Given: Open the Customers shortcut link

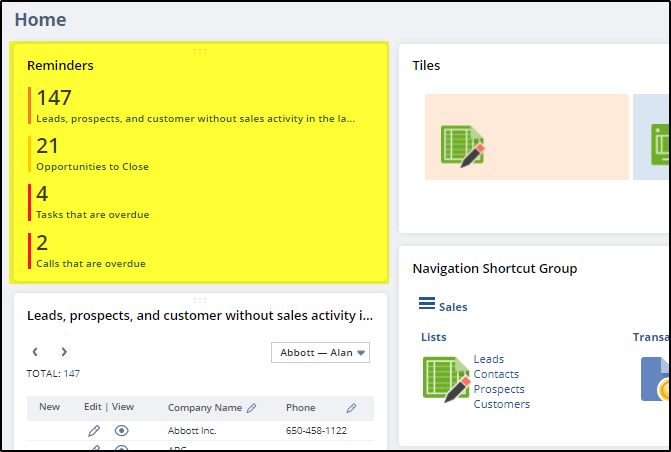Looking at the screenshot, I should click(x=502, y=404).
